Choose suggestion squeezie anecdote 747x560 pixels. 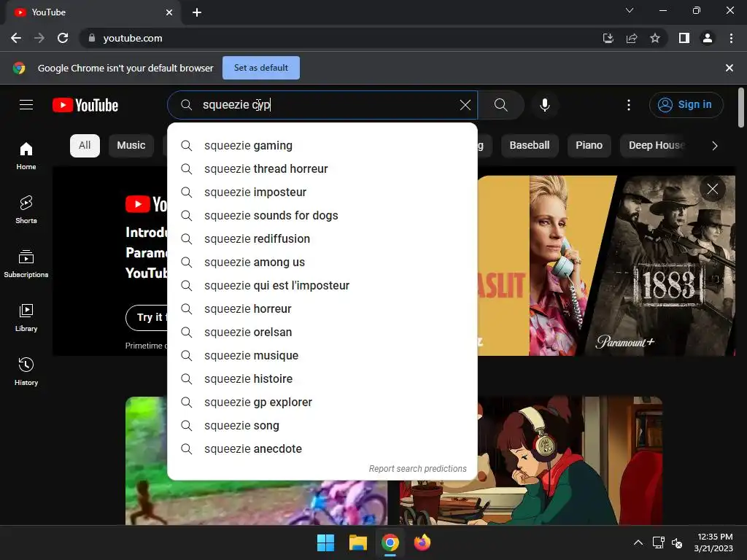tap(322, 449)
